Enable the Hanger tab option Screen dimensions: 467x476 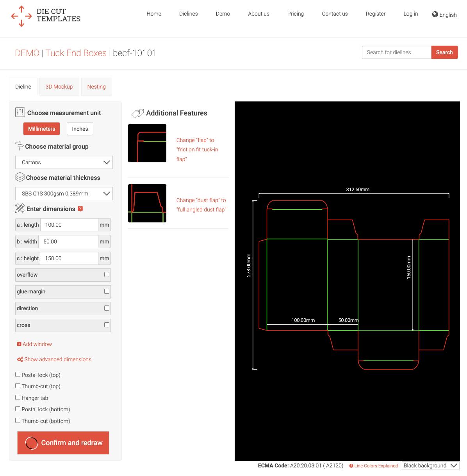click(18, 398)
